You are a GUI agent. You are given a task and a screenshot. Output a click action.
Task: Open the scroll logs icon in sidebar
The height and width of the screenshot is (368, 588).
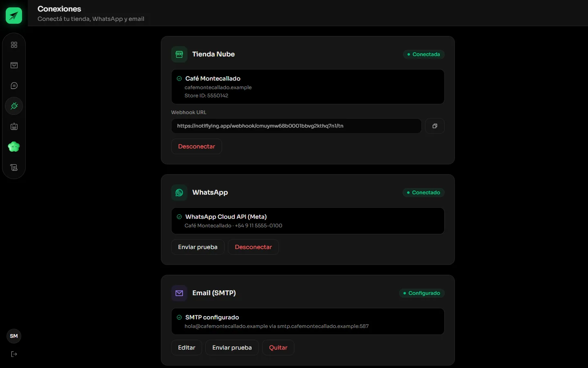click(x=14, y=167)
